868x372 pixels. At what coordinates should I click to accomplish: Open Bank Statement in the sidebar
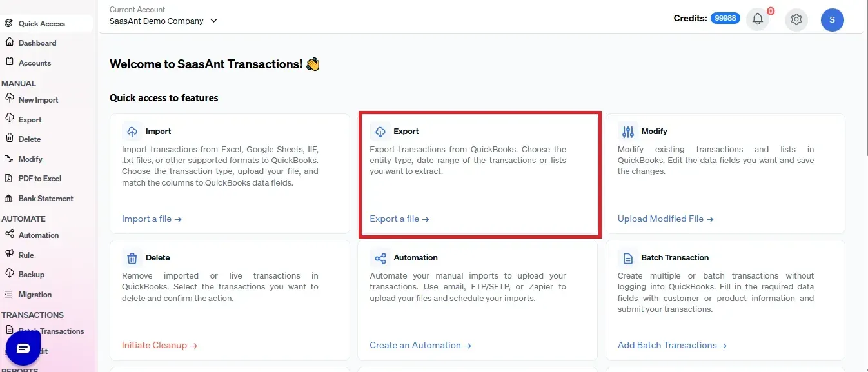pos(46,199)
